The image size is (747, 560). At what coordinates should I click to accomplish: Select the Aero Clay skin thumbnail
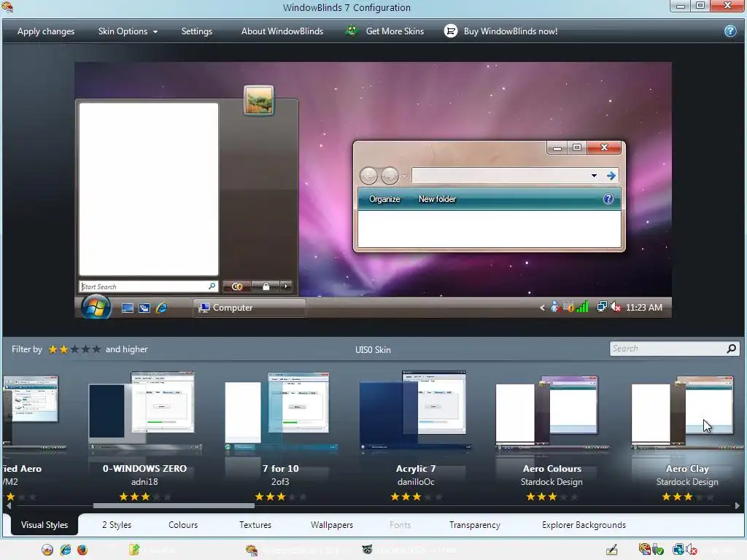(x=687, y=413)
